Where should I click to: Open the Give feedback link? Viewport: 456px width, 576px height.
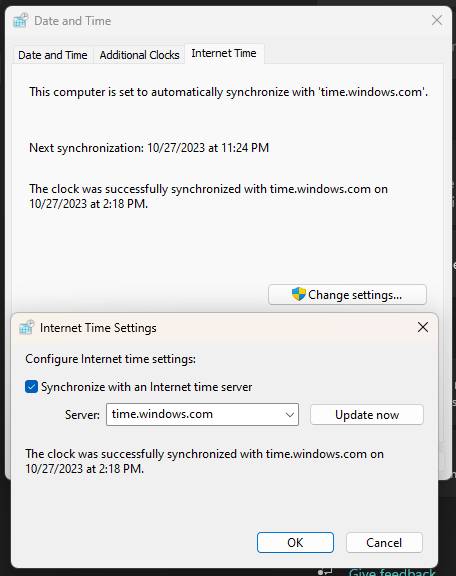click(392, 572)
